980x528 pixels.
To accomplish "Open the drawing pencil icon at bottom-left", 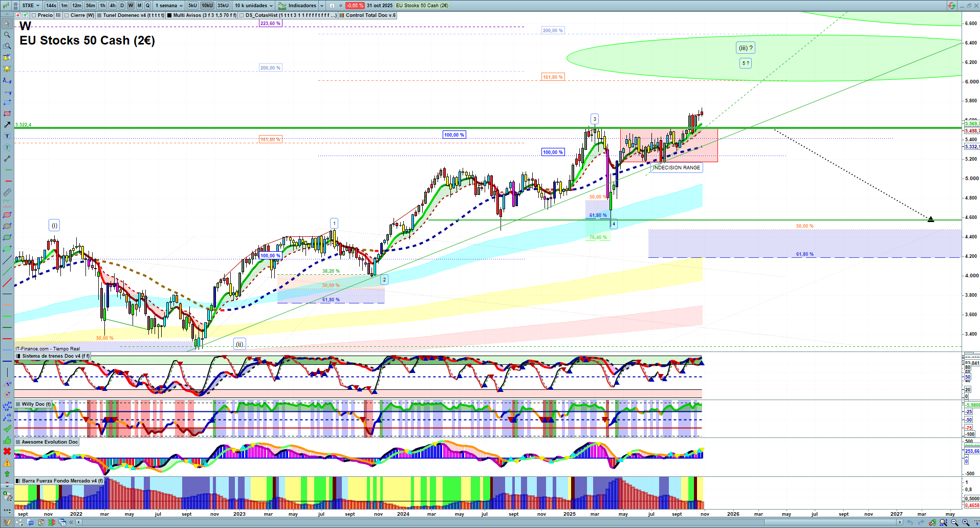I will (7, 522).
